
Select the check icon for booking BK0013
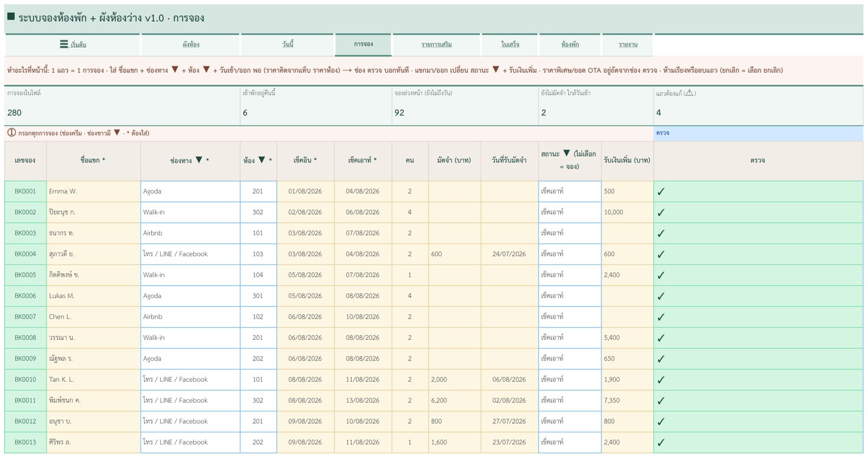pos(661,443)
